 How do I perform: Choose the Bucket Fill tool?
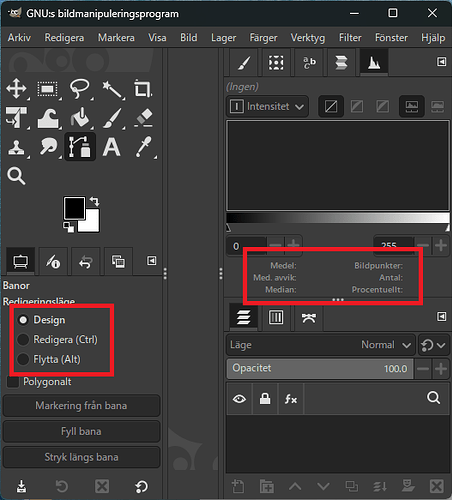click(80, 118)
